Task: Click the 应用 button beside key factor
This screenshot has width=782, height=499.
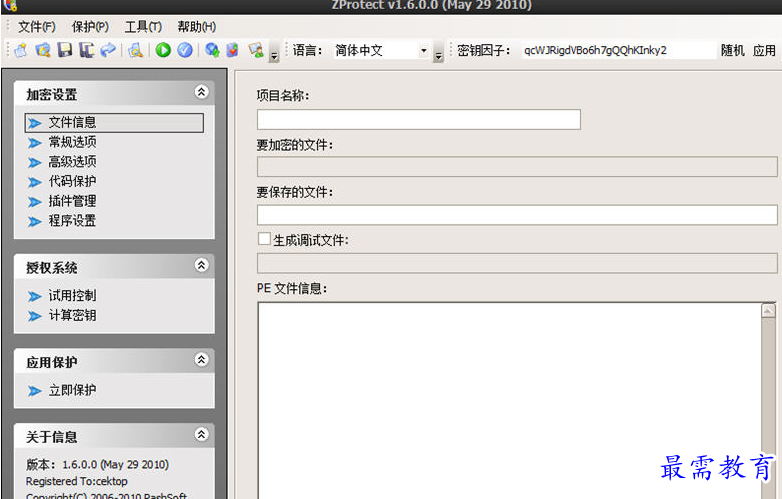Action: tap(764, 50)
